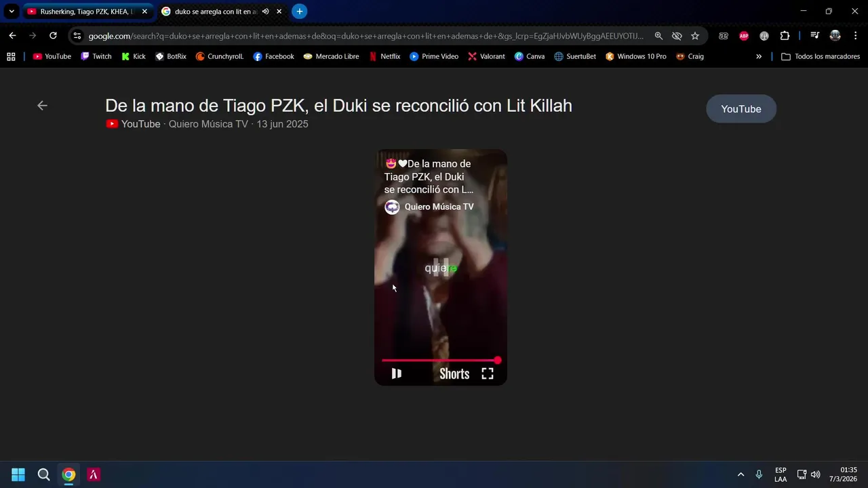Open the Windows Start menu
This screenshot has height=488, width=868.
pos(18,474)
